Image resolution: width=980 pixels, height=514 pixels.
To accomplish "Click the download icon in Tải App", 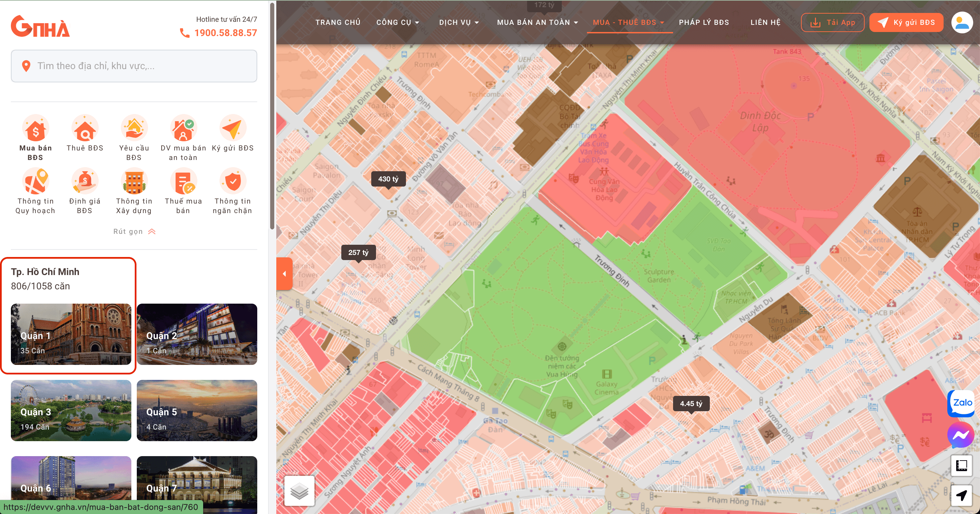I will [x=815, y=23].
